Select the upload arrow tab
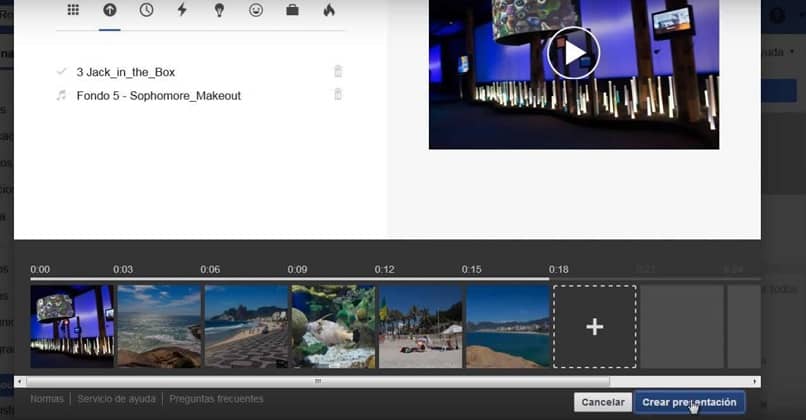This screenshot has height=420, width=806. (x=109, y=10)
